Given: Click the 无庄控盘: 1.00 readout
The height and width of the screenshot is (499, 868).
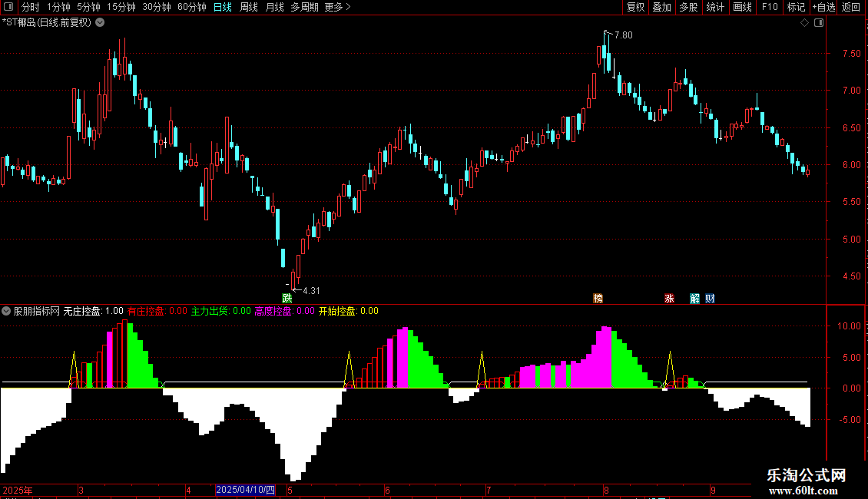Looking at the screenshot, I should [93, 311].
